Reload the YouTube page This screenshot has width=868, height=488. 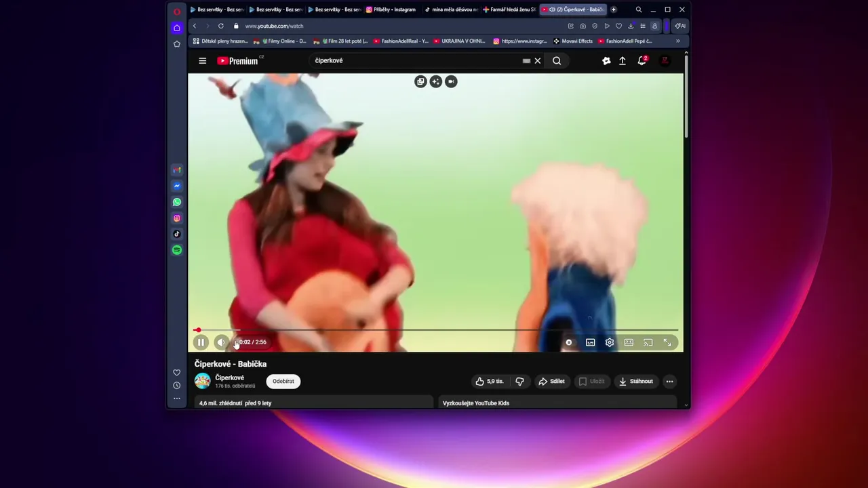click(x=220, y=26)
